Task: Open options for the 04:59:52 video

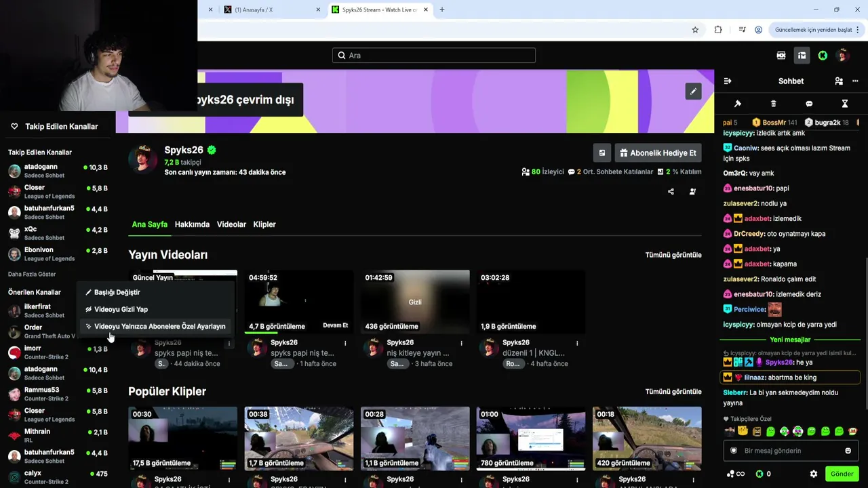Action: tap(345, 343)
